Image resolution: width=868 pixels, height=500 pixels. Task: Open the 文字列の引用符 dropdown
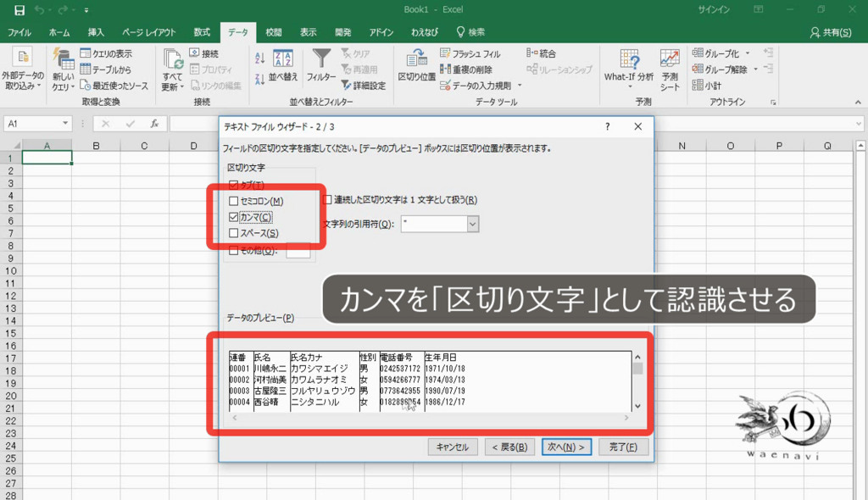(x=473, y=225)
